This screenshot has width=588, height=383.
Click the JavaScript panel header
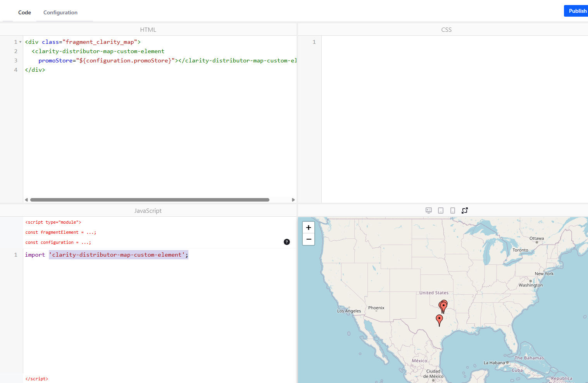click(x=148, y=210)
